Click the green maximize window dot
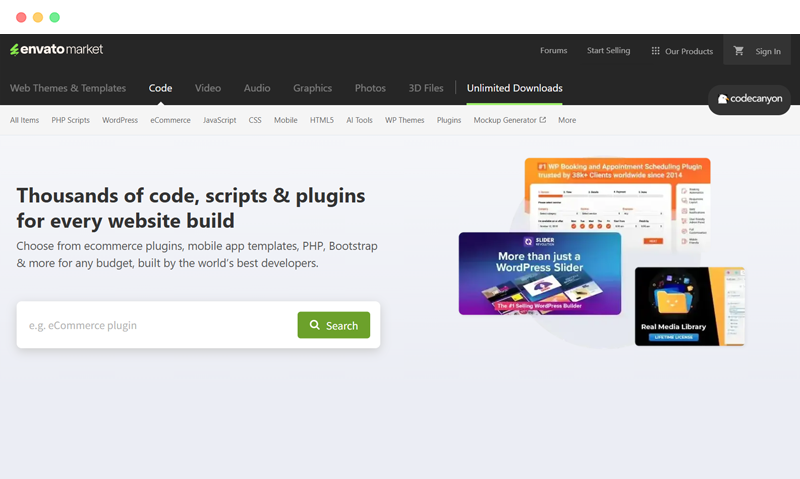The height and width of the screenshot is (479, 800). [55, 17]
